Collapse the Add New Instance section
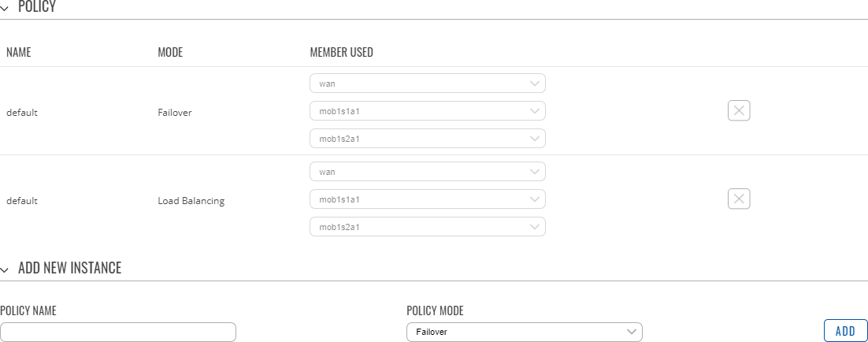The image size is (868, 342). [6, 269]
